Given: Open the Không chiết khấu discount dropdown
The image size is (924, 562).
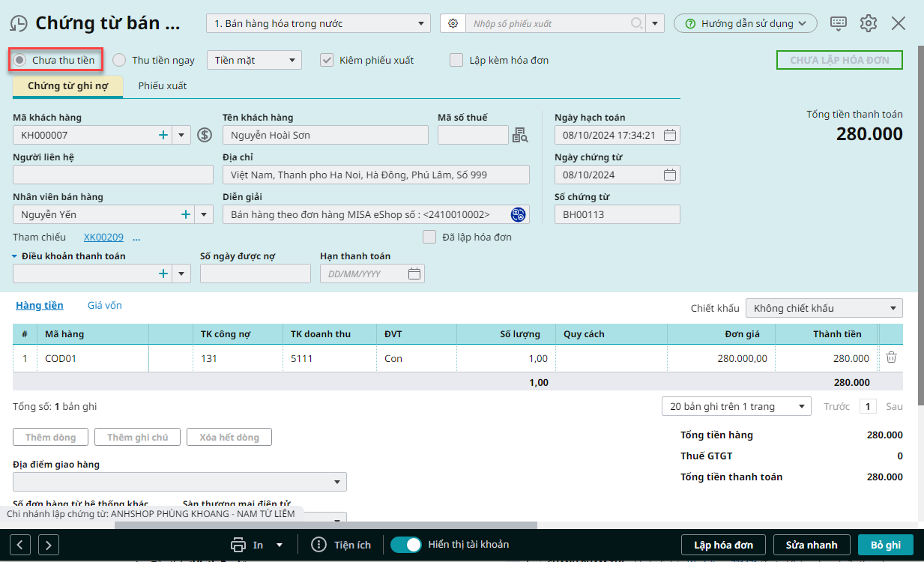Looking at the screenshot, I should click(x=824, y=308).
